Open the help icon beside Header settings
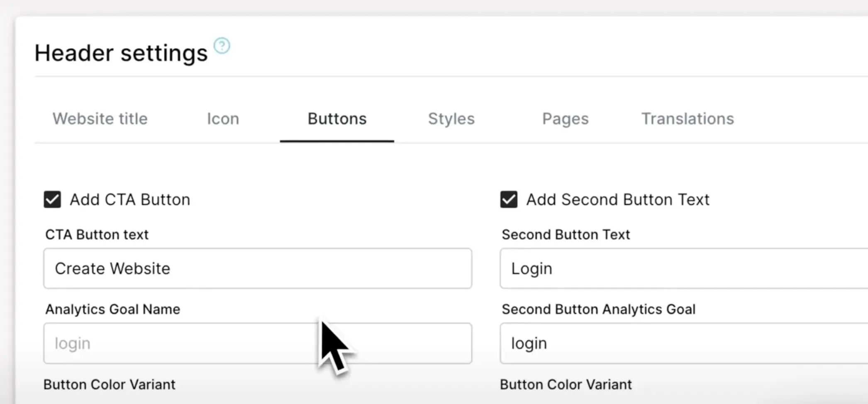Screen dimensions: 868x404 point(222,46)
